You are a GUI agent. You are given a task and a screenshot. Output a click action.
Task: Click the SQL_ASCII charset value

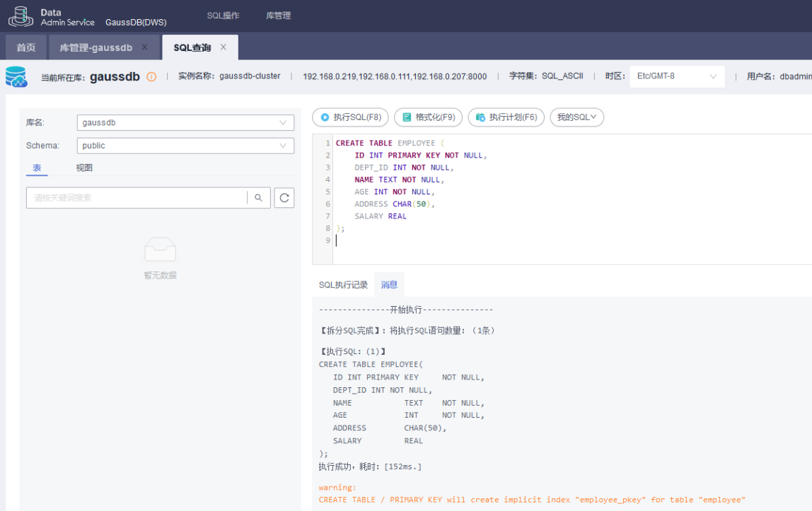pyautogui.click(x=562, y=76)
